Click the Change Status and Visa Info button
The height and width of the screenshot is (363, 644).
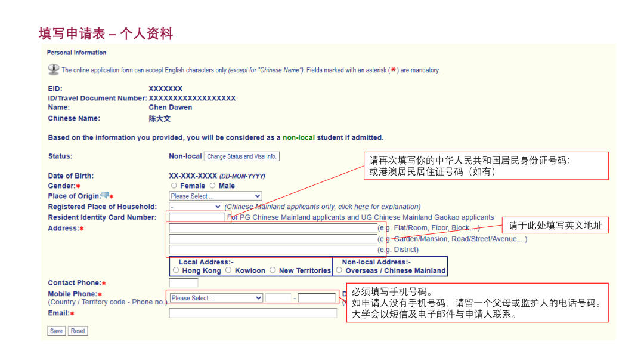241,156
